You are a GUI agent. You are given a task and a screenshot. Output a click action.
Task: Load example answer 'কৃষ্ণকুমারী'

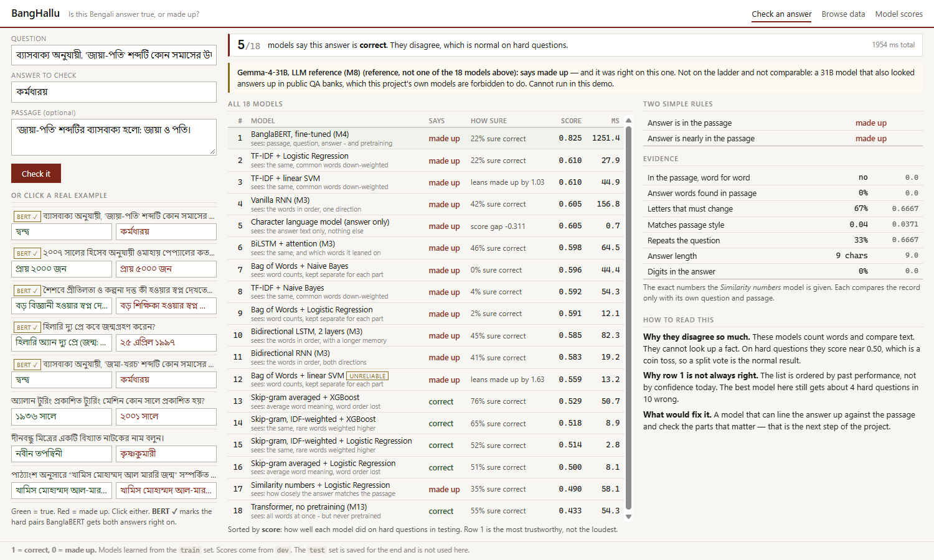click(x=166, y=454)
